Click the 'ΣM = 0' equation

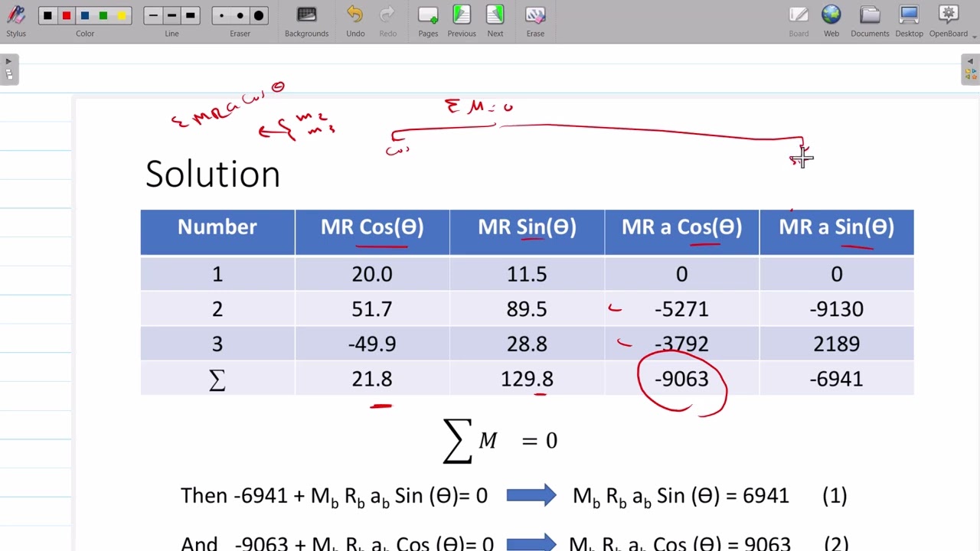501,442
